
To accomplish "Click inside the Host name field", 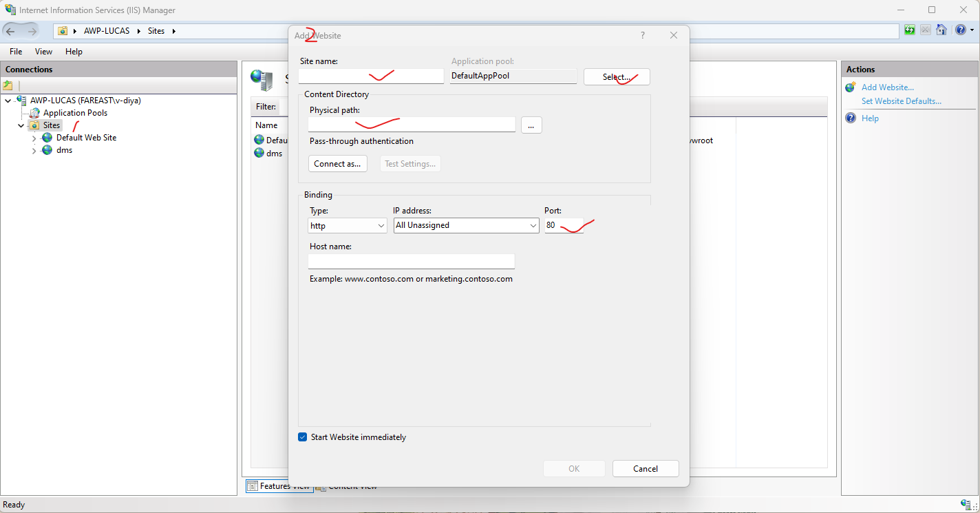I will tap(411, 261).
